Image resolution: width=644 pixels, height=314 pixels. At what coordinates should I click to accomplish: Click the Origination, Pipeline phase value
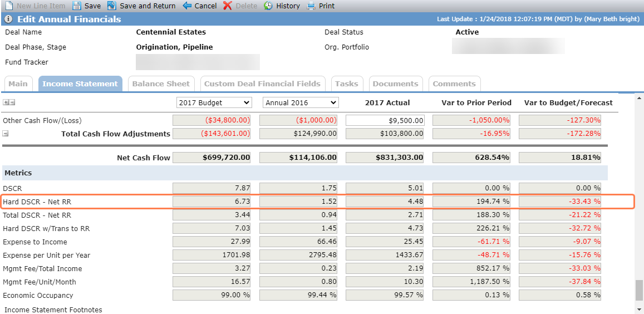pyautogui.click(x=175, y=47)
